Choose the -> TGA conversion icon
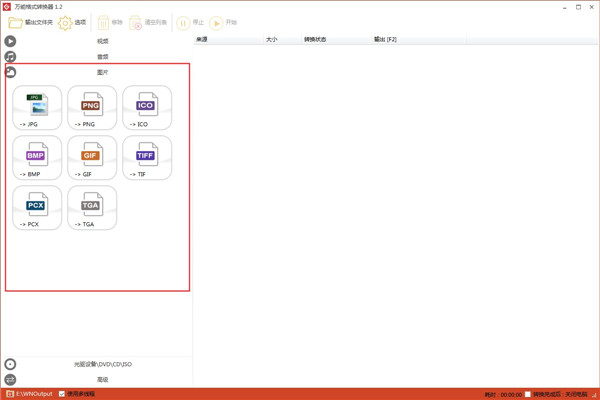The image size is (600, 400). pyautogui.click(x=92, y=207)
